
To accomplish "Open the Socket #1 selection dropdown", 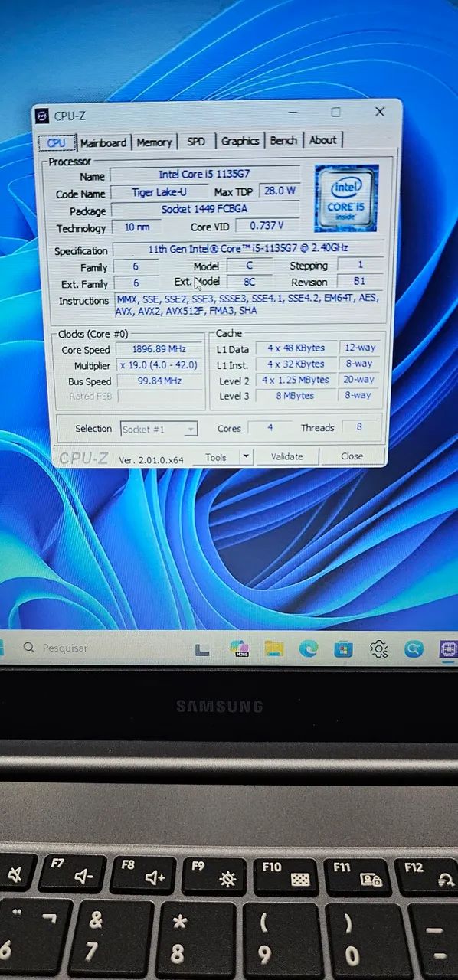I will (x=159, y=430).
